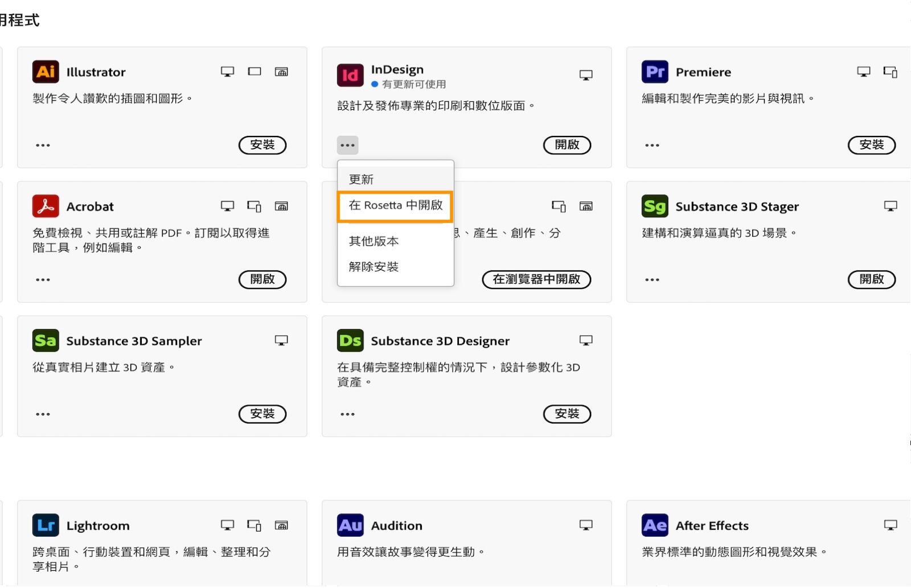Open Illustrator's three-dot more options menu

43,145
